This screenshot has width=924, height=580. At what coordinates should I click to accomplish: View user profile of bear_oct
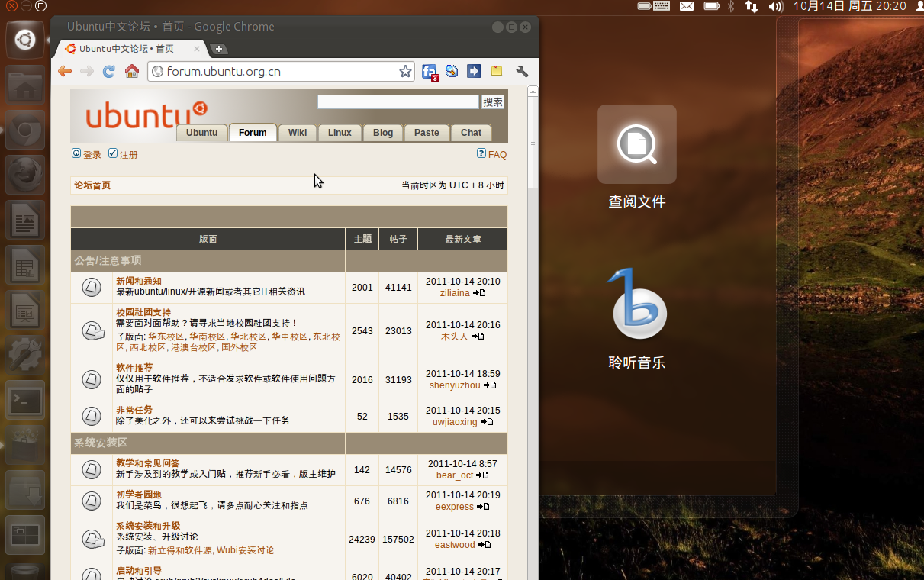[x=455, y=475]
